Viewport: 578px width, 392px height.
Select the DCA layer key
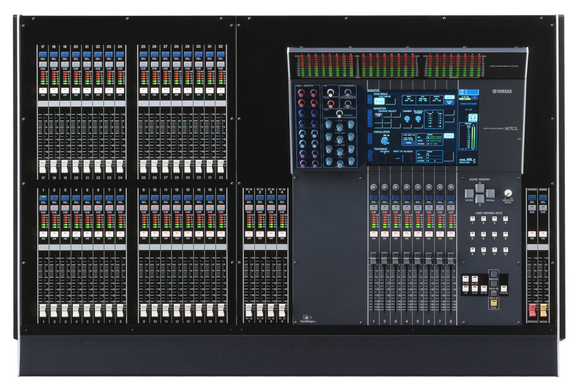point(494,303)
